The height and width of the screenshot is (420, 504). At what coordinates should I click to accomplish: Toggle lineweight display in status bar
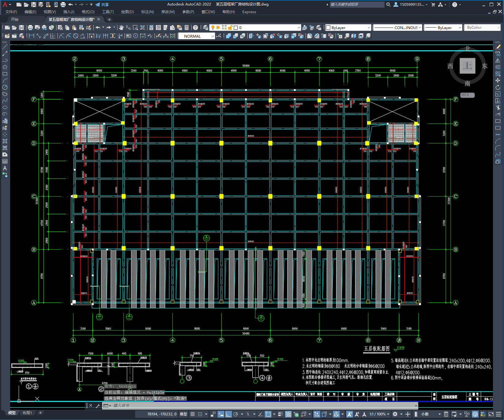281,414
